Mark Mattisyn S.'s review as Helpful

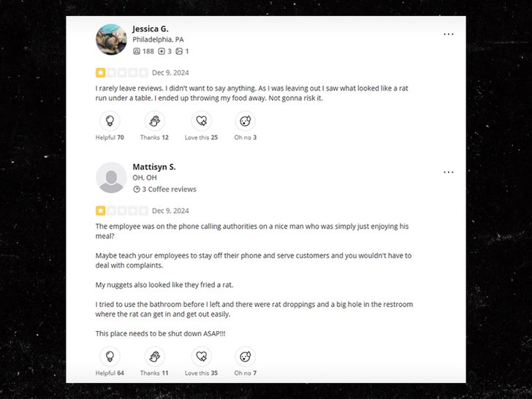[x=110, y=357]
